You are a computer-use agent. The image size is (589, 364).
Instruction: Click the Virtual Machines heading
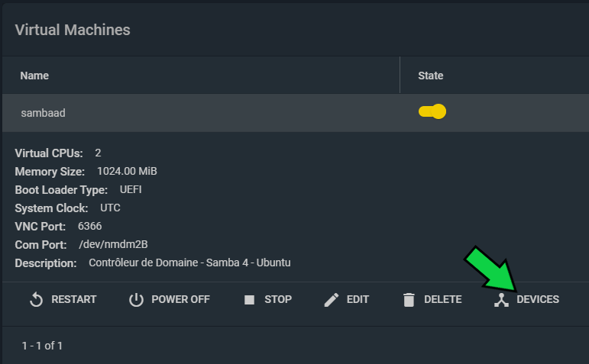(73, 30)
